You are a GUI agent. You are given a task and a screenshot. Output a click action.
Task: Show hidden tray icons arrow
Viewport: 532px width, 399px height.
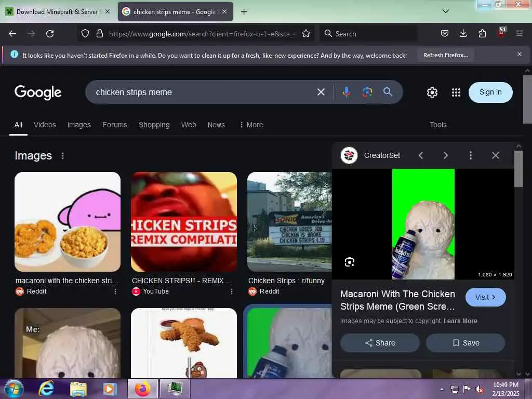pos(442,390)
